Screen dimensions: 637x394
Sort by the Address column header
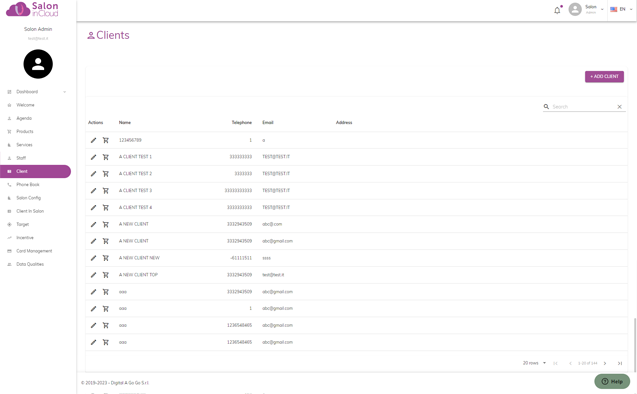coord(344,123)
